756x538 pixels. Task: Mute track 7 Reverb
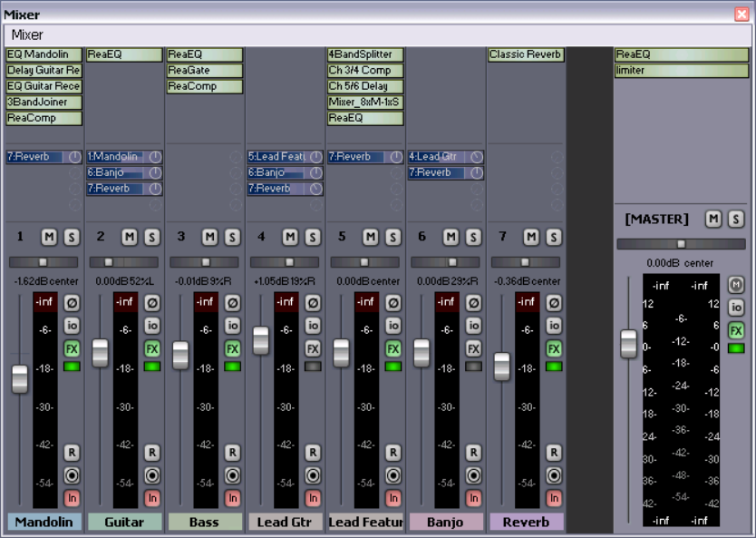point(531,237)
